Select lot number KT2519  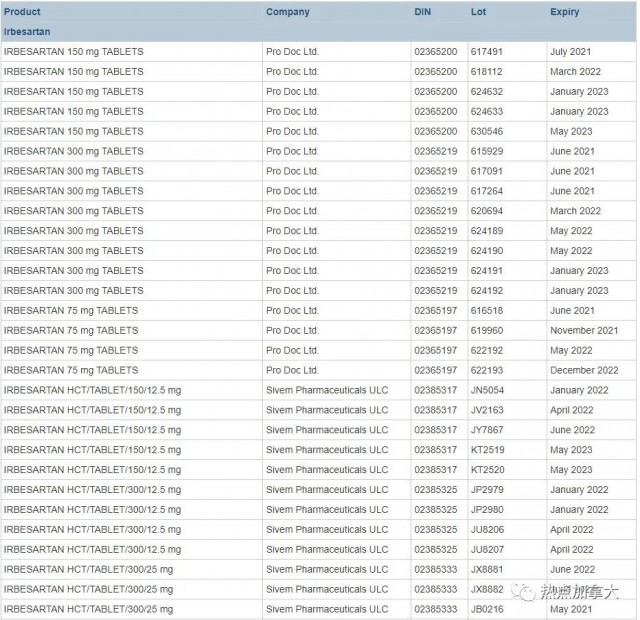coord(487,450)
